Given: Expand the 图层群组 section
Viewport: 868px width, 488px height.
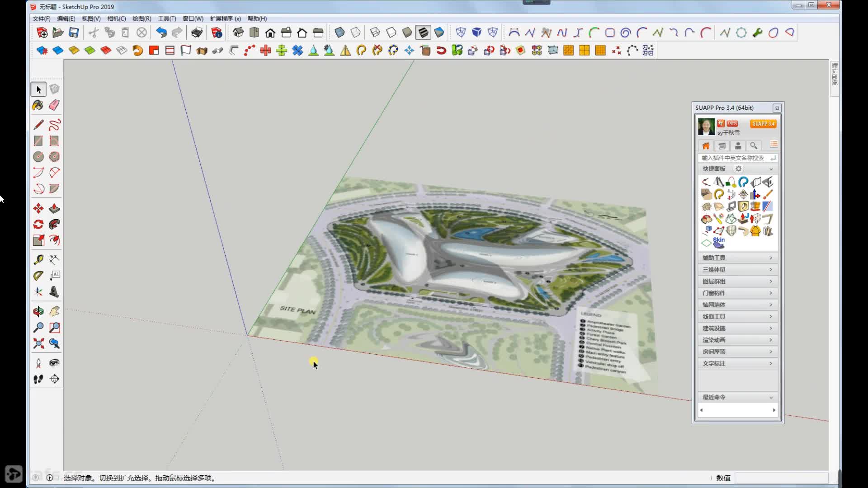Looking at the screenshot, I should [x=737, y=281].
